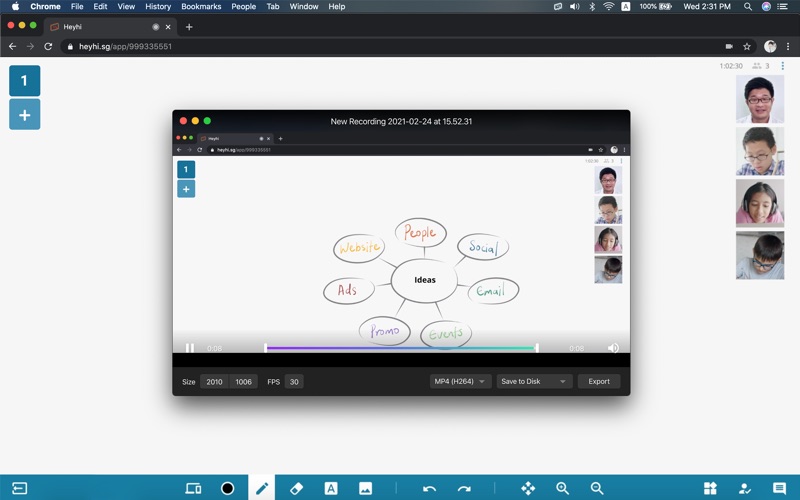The width and height of the screenshot is (800, 500).
Task: Select the second participant's video, boy in plaid
Action: tap(760, 151)
